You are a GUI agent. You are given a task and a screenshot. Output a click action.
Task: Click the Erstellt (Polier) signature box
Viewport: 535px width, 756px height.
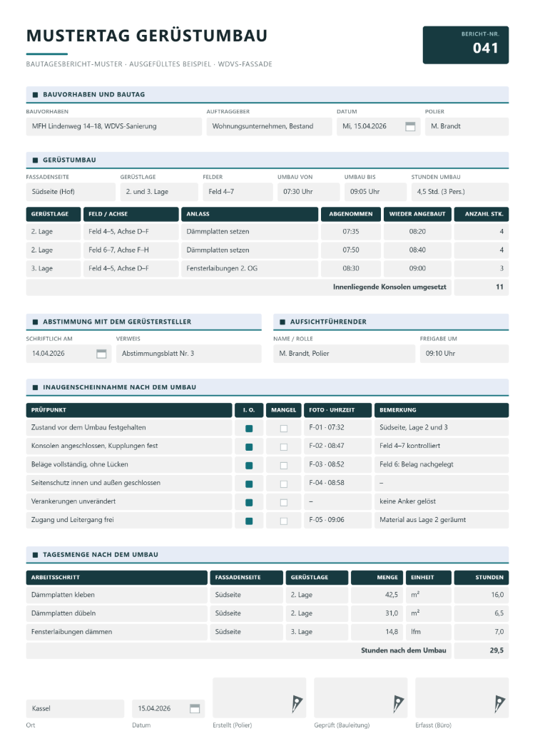(x=259, y=698)
